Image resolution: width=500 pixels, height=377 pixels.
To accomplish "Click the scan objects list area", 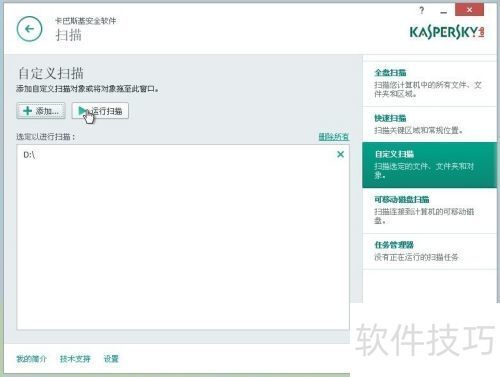I will click(183, 237).
